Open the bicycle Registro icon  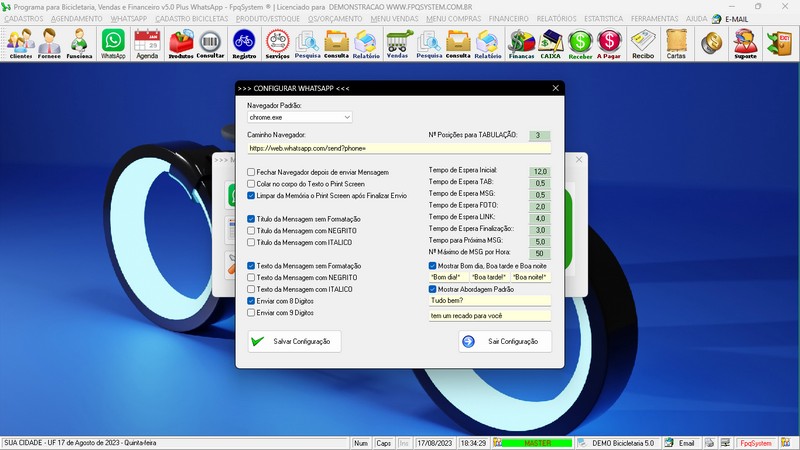point(244,43)
